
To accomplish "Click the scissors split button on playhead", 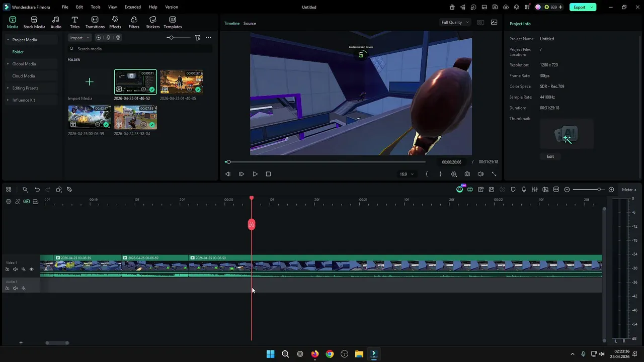I will [x=252, y=224].
